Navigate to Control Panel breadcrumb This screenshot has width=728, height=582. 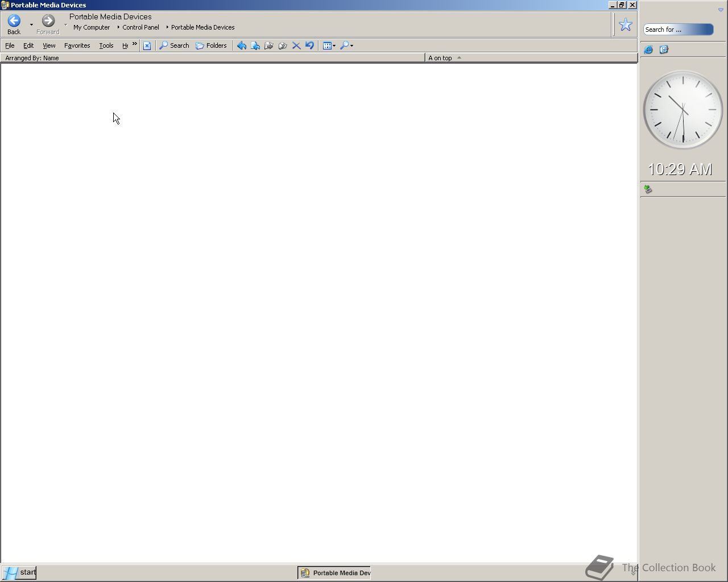click(x=140, y=27)
